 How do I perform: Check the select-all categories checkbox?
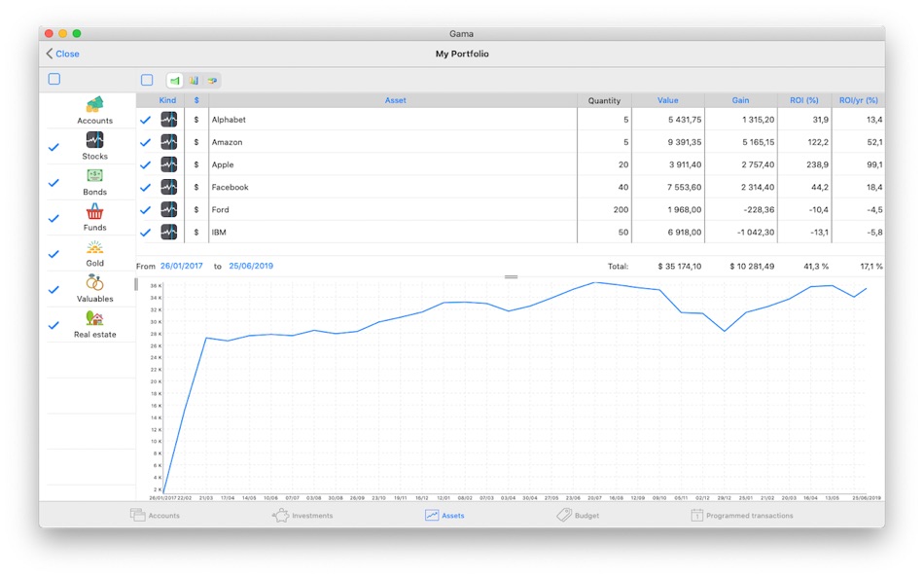54,79
